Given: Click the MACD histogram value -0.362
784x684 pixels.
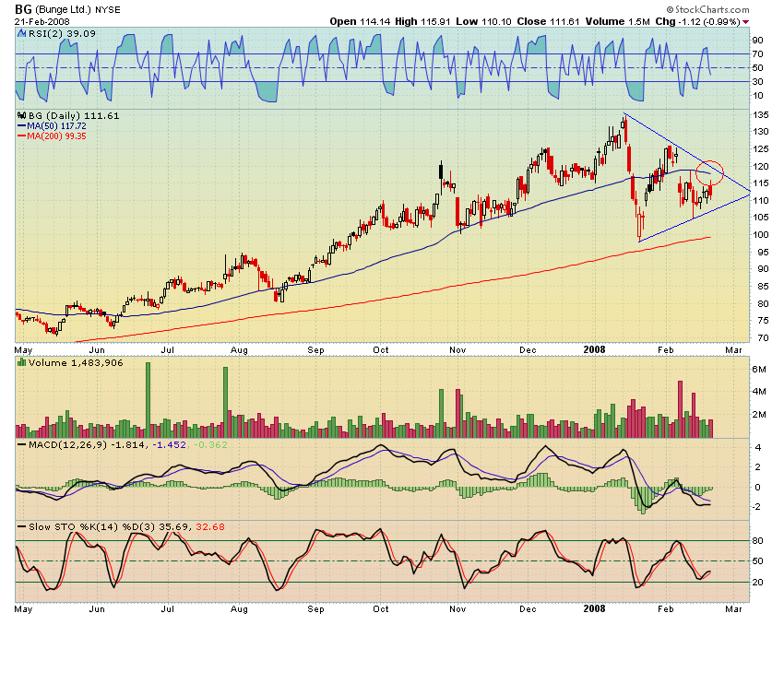Looking at the screenshot, I should coord(210,444).
